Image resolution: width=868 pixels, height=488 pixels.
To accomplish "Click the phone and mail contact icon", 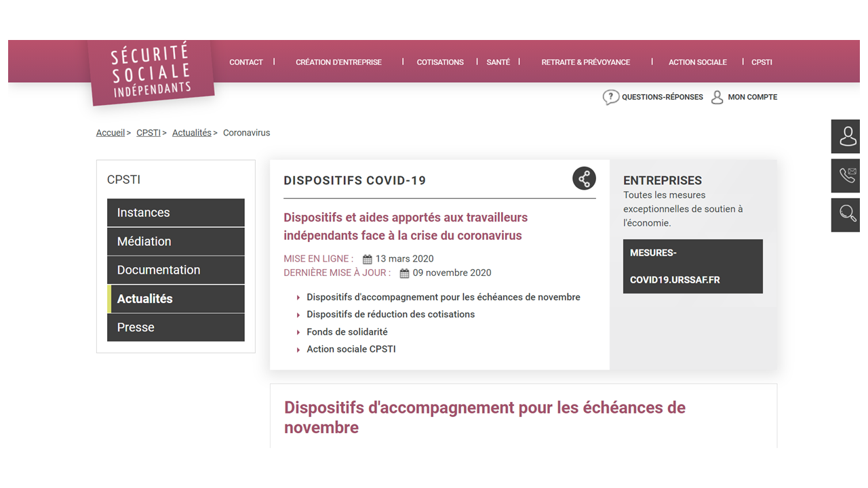I will click(848, 176).
